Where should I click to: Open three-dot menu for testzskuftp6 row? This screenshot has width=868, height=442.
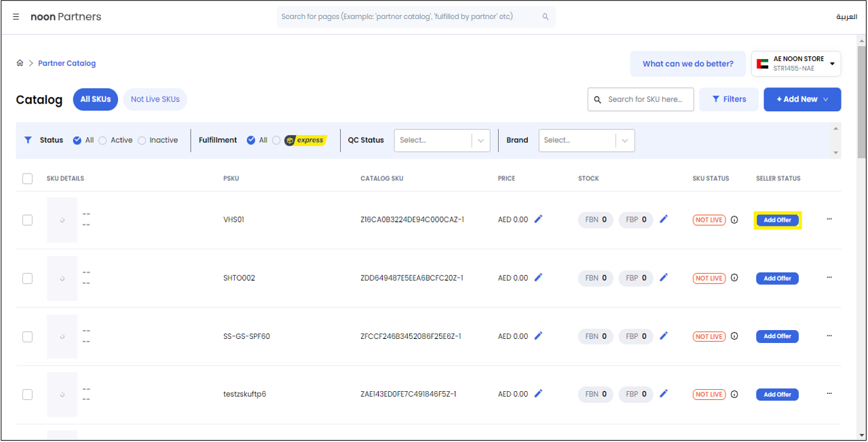[x=829, y=394]
